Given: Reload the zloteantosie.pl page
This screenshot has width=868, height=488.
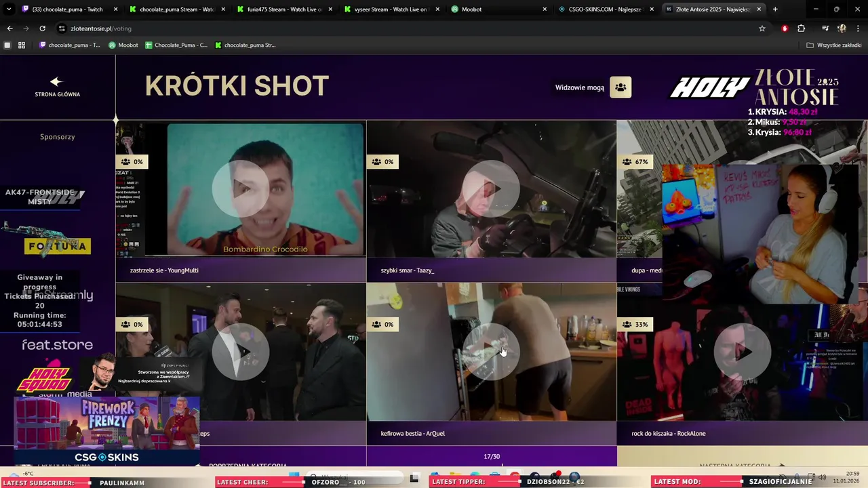Looking at the screenshot, I should tap(42, 28).
